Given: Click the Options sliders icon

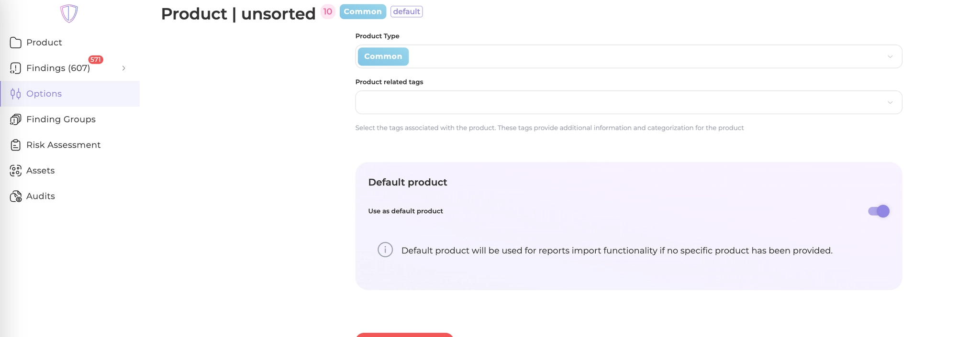Looking at the screenshot, I should pos(15,94).
